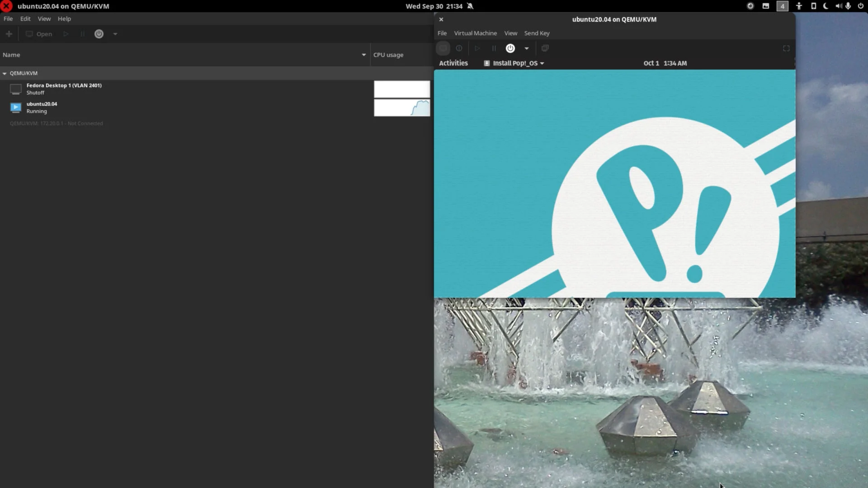Toggle the night light moon icon

826,6
